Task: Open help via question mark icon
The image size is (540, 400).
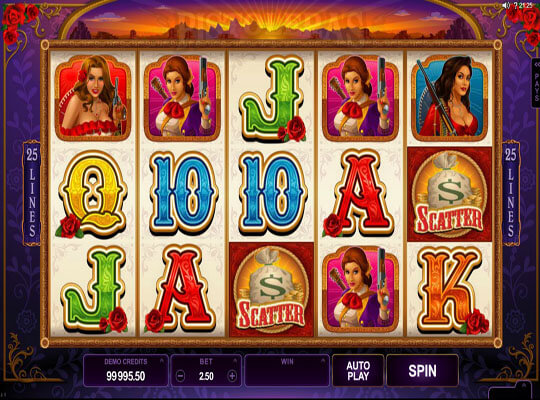Action: click(516, 5)
